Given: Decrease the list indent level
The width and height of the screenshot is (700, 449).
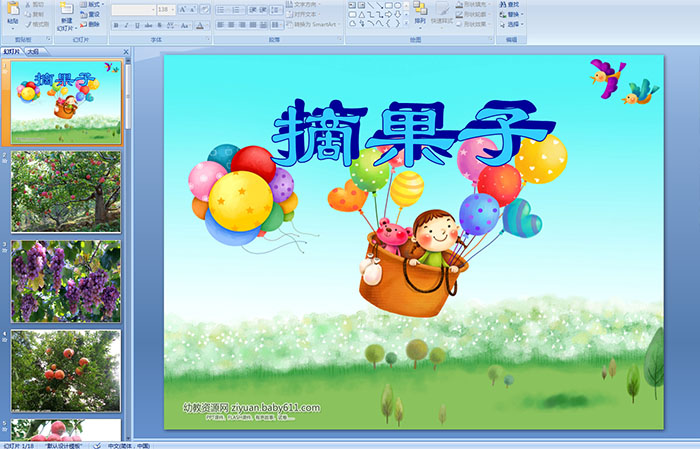Looking at the screenshot, I should click(x=252, y=9).
